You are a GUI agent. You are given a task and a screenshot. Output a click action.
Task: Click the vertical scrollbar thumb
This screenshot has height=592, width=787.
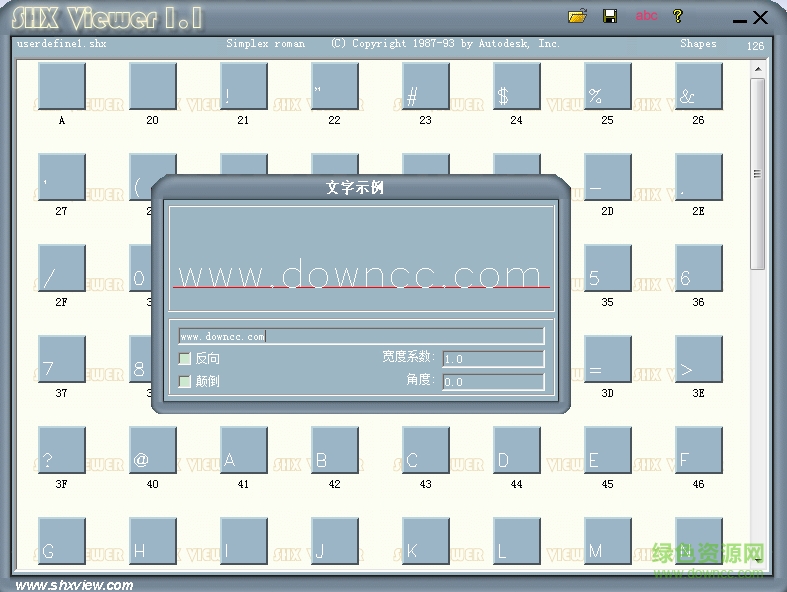click(758, 174)
